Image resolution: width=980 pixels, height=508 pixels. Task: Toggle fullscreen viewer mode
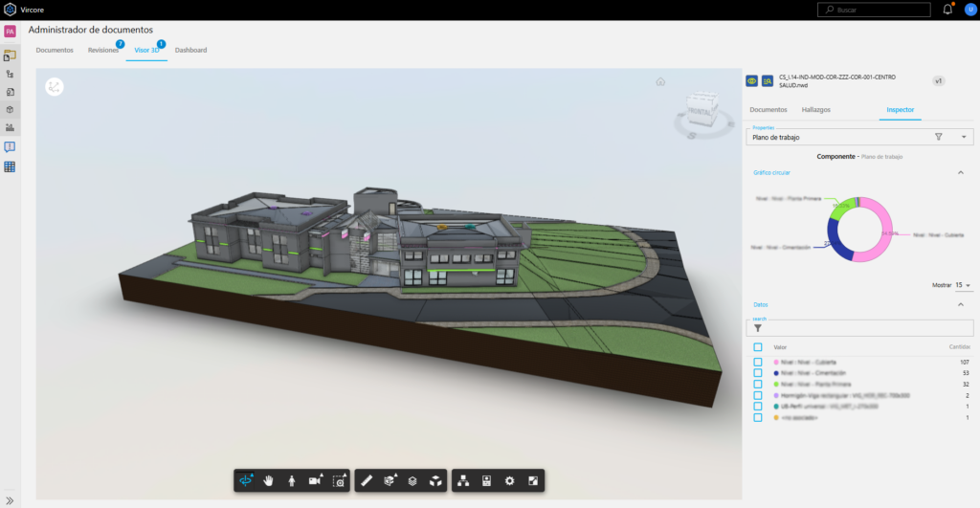(x=532, y=481)
